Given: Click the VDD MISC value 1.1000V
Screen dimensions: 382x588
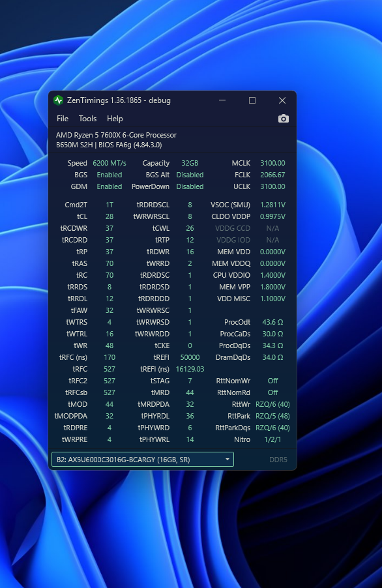Looking at the screenshot, I should tap(272, 299).
